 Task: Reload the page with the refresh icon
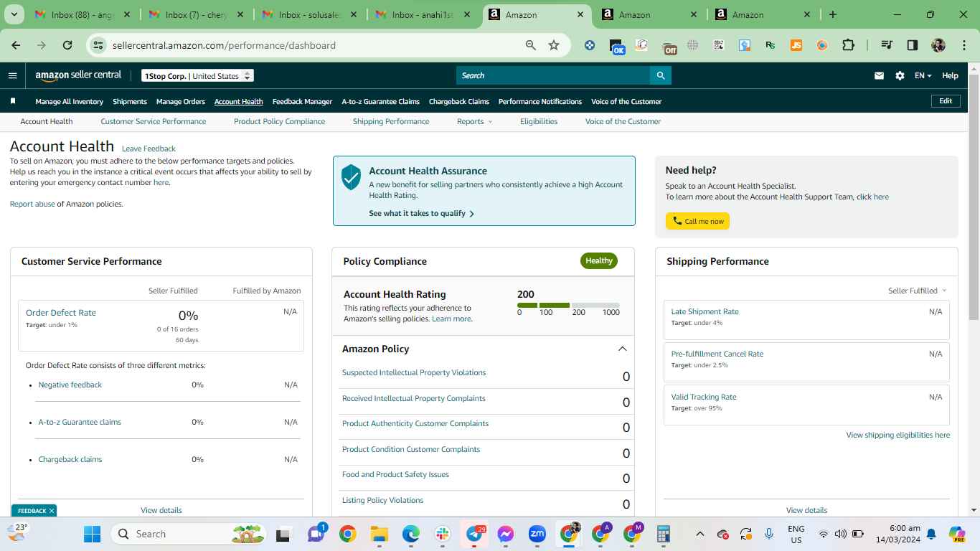(x=67, y=45)
